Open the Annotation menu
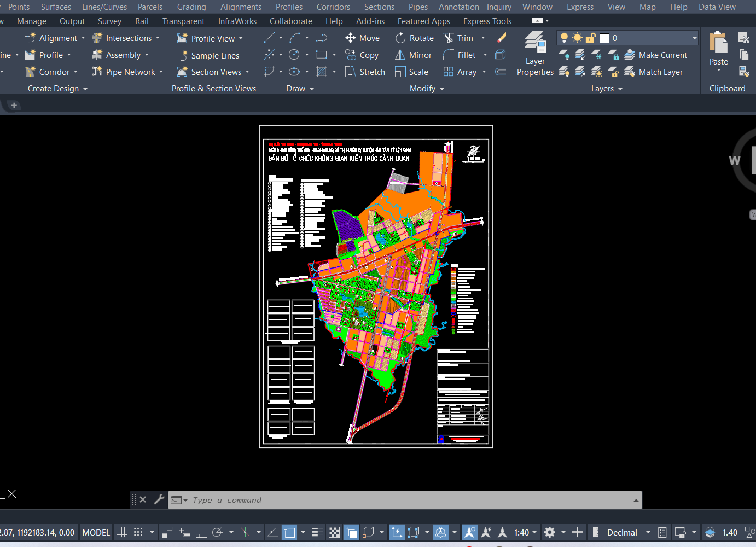 [x=458, y=7]
